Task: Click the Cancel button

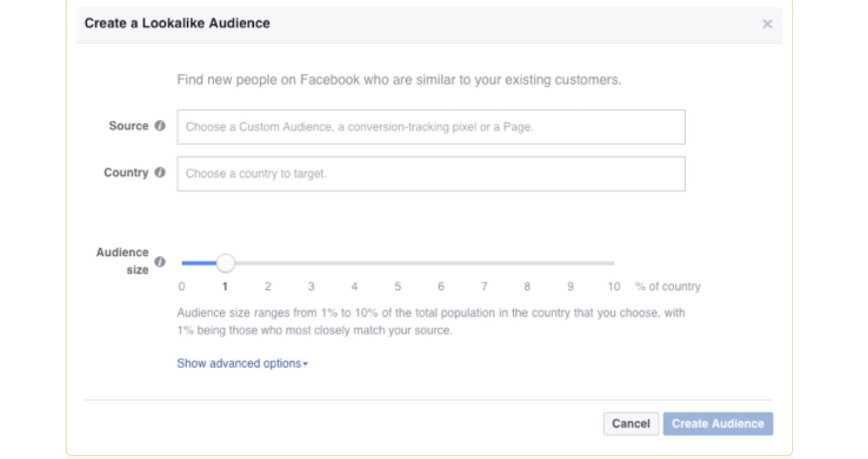Action: (x=631, y=424)
